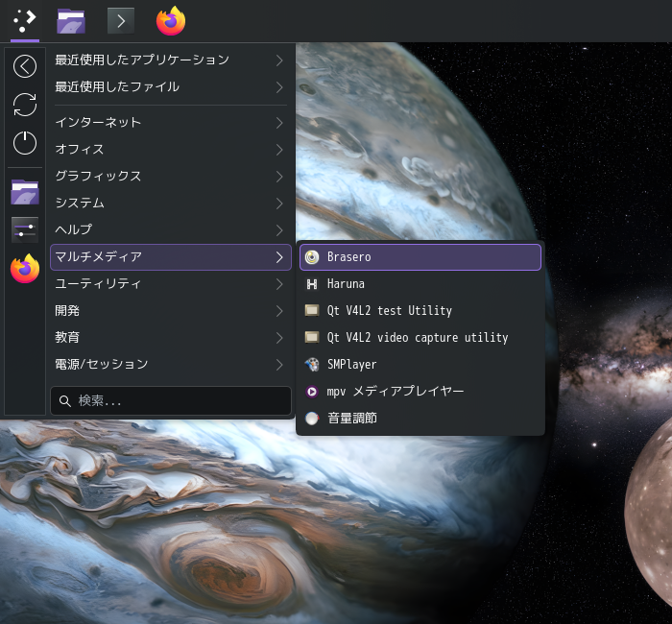Expand the マルチメディア submenu arrow
Viewport: 672px width, 624px height.
click(x=279, y=257)
